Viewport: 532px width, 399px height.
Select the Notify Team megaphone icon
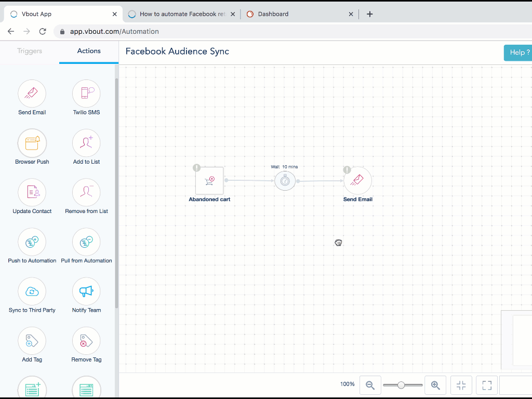pyautogui.click(x=86, y=291)
